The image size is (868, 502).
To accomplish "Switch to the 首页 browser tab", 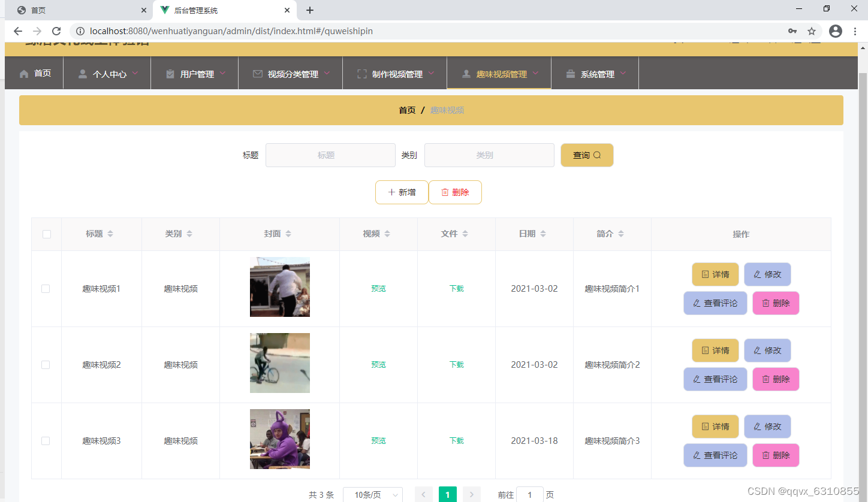I will pyautogui.click(x=77, y=10).
